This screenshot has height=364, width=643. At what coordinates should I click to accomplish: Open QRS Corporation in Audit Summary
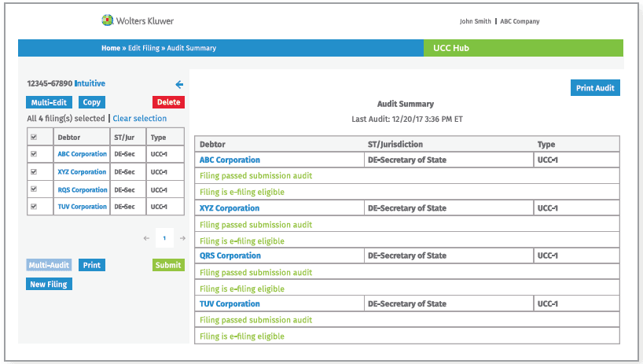(230, 256)
